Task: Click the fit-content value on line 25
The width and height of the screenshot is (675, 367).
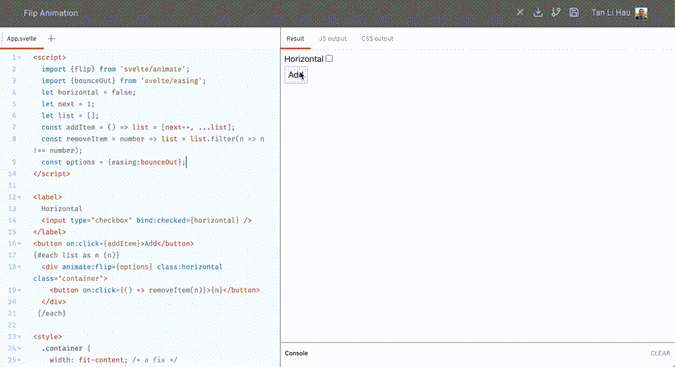Action: 102,360
